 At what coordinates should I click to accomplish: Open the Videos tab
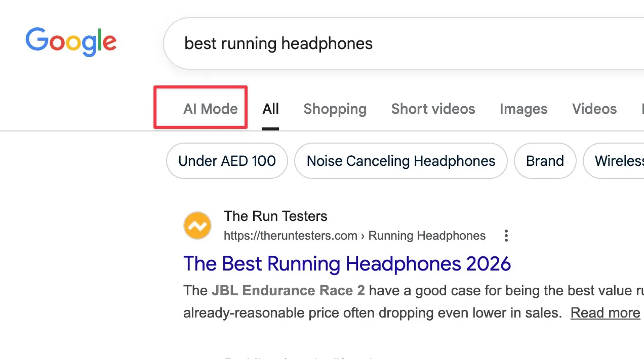(594, 109)
